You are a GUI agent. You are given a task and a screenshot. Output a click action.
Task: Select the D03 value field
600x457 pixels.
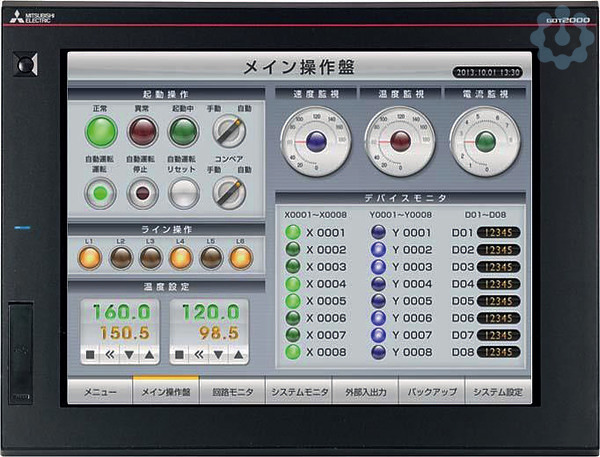pos(500,267)
